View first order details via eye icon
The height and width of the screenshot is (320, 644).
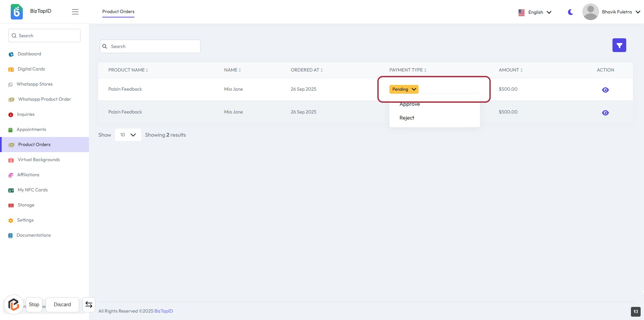pos(605,90)
